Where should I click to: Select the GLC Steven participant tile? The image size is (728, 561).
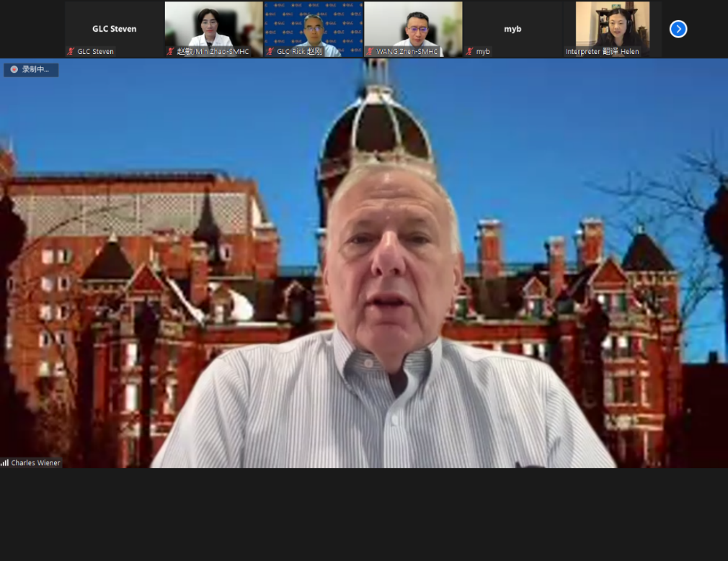[x=114, y=26]
